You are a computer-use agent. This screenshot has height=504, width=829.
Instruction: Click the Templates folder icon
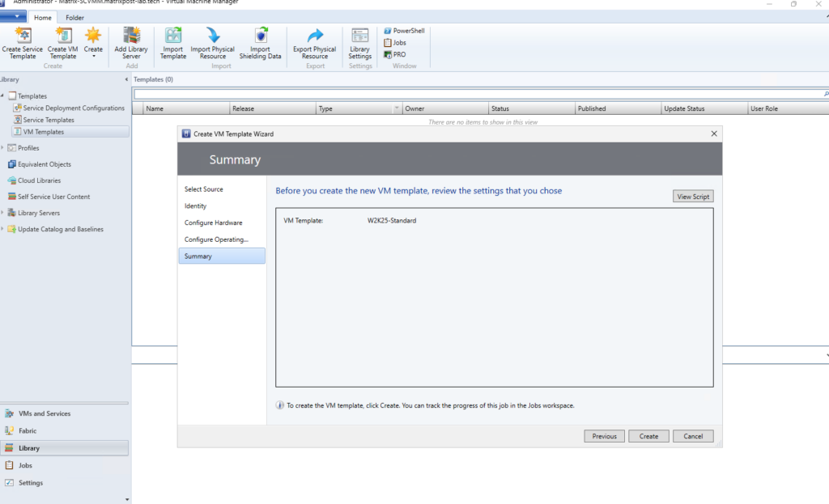tap(12, 95)
